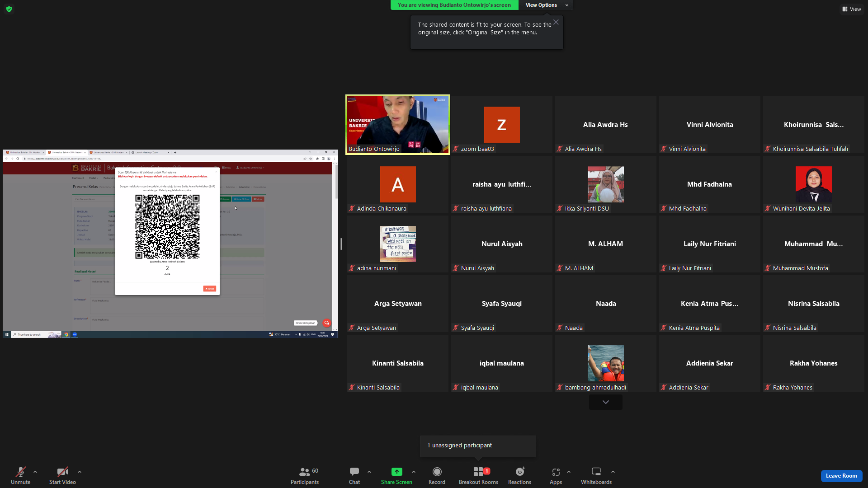The width and height of the screenshot is (868, 488).
Task: Select the Nisrina Salsabila participant tile
Action: click(814, 304)
